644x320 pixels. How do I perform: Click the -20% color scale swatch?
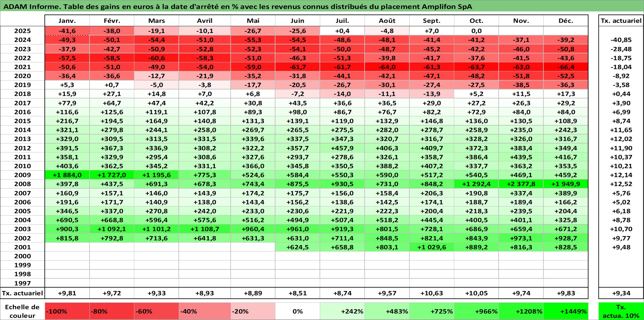(x=253, y=311)
